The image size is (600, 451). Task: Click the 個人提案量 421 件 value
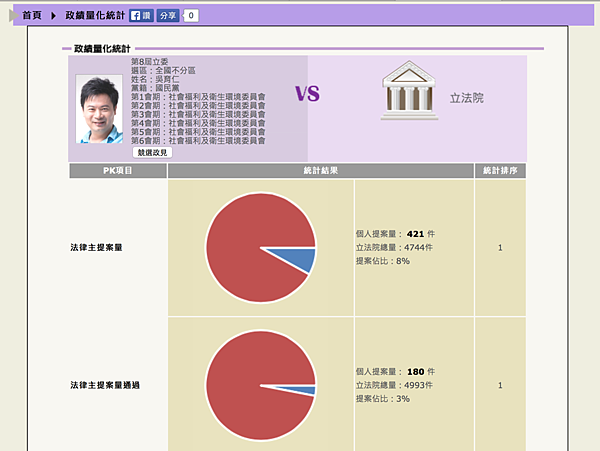click(x=395, y=234)
